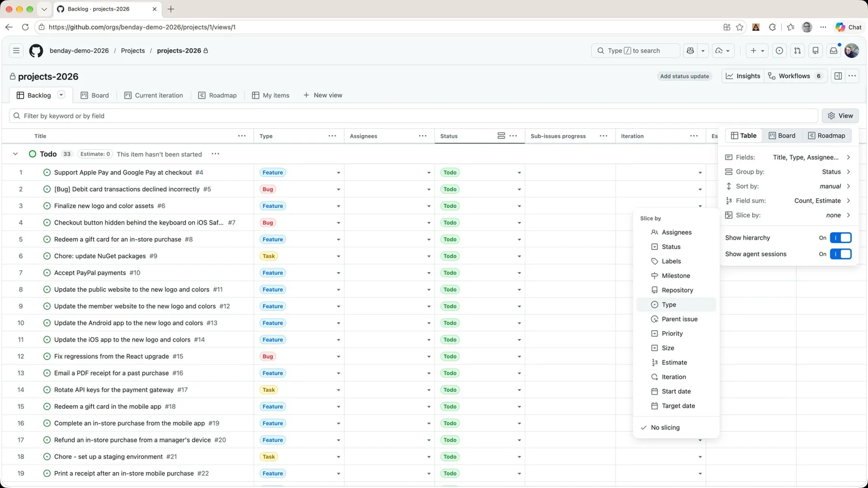Reload the page with browser refresh

tap(25, 27)
